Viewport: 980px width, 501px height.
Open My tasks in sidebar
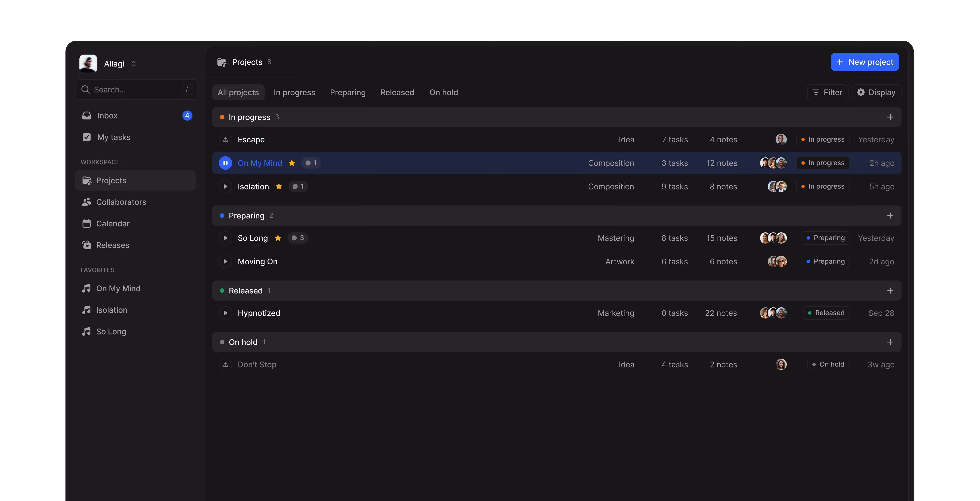pos(136,137)
